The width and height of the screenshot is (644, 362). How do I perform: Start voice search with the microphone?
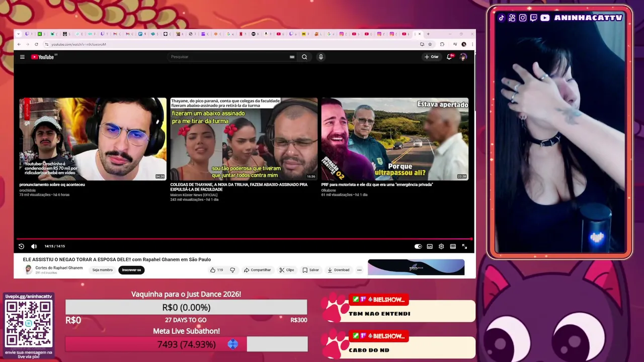[320, 57]
